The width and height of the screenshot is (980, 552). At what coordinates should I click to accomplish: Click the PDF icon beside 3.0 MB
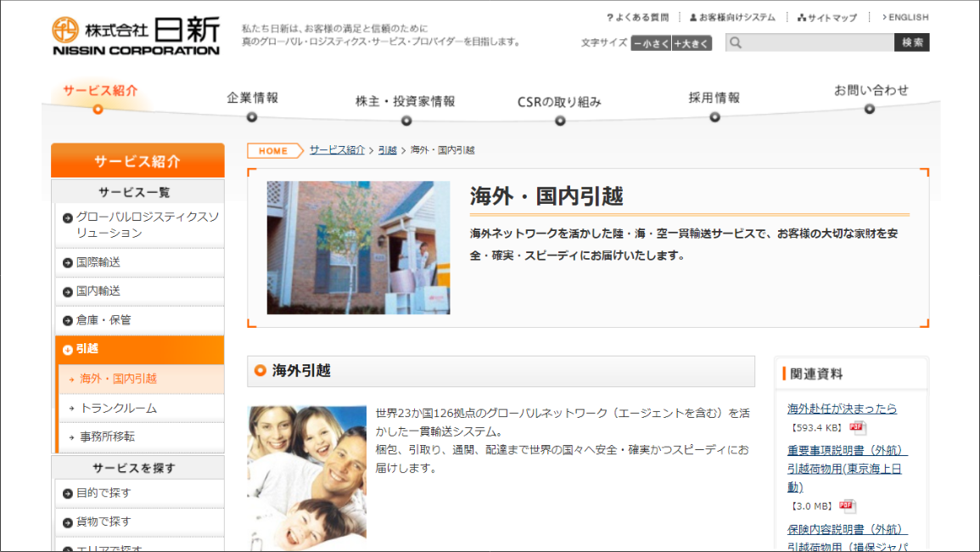point(846,505)
